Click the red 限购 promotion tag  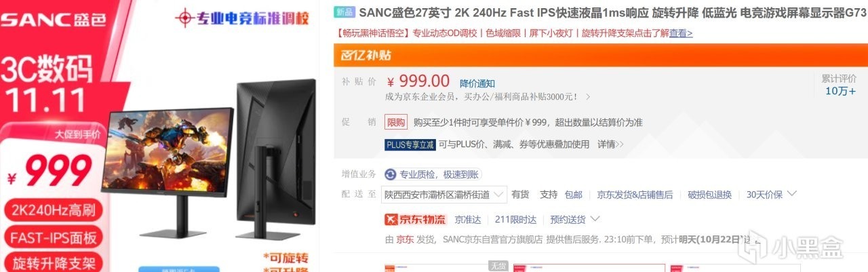point(396,123)
